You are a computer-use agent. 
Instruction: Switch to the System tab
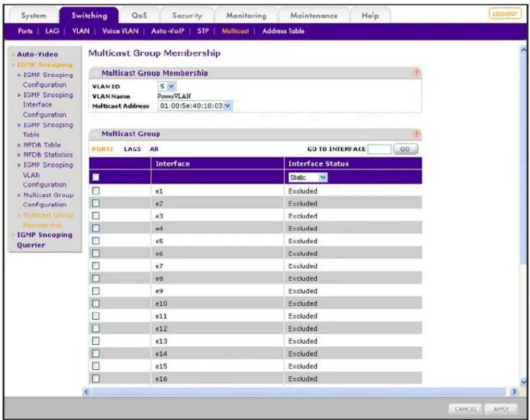point(33,15)
